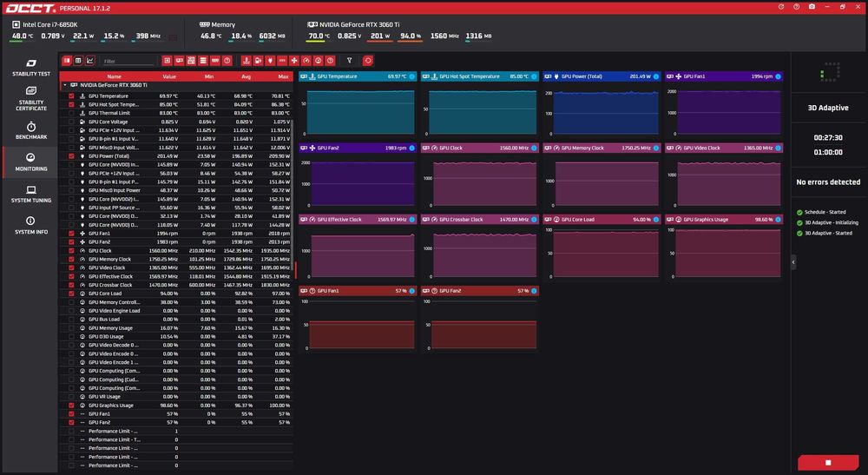Click the '3D Adaptive - Started' log entry
Screen dimensions: 868x475
825,233
